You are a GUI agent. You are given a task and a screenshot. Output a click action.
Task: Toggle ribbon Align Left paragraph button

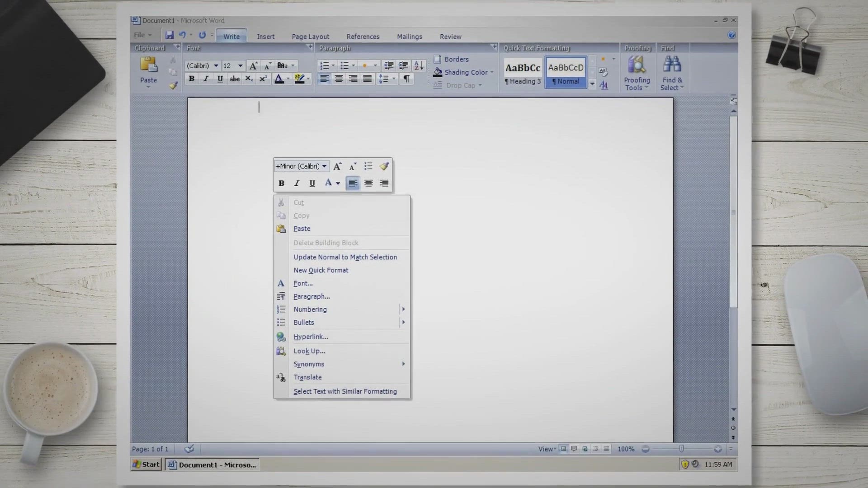tap(324, 79)
